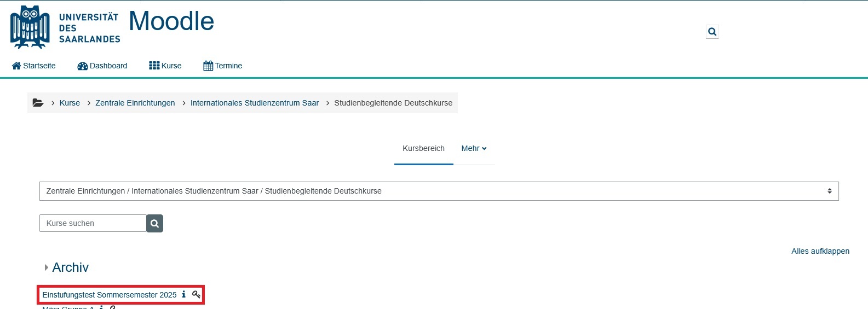Submit course search with magnifier button
Image resolution: width=868 pixels, height=309 pixels.
(154, 223)
